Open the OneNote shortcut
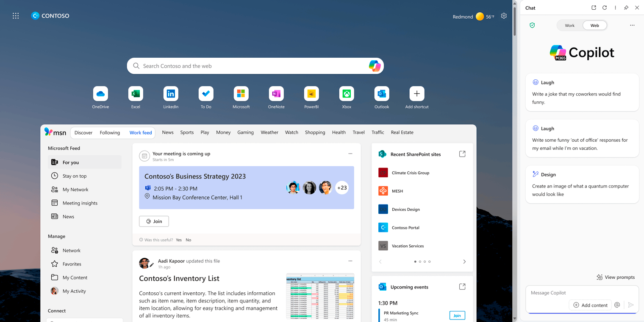This screenshot has height=322, width=644. 276,94
